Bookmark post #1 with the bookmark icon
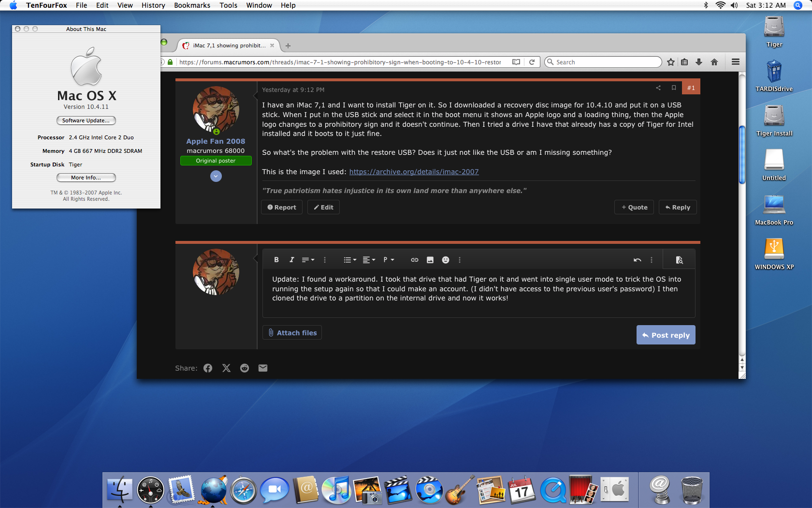Viewport: 812px width, 508px height. [x=674, y=88]
